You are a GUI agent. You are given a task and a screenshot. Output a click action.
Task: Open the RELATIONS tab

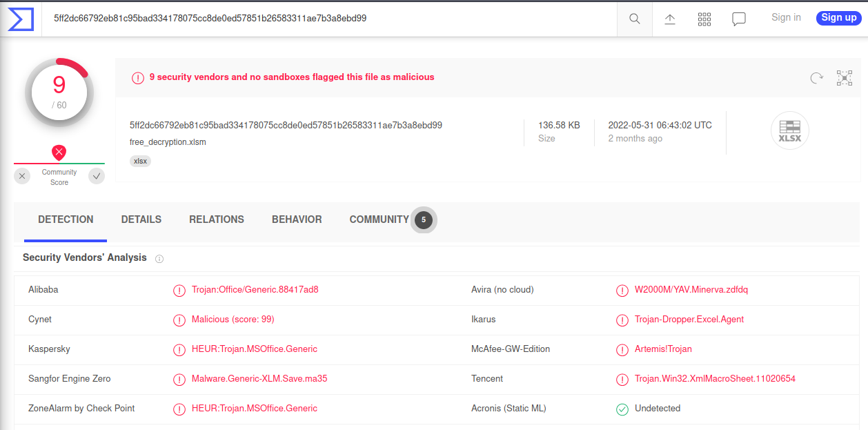[217, 219]
